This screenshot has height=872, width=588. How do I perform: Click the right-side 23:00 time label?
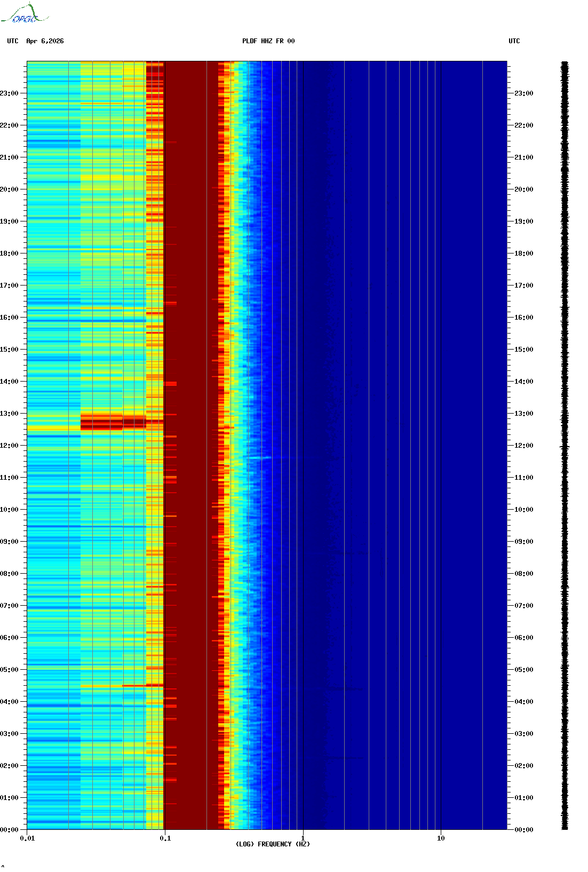tap(524, 93)
